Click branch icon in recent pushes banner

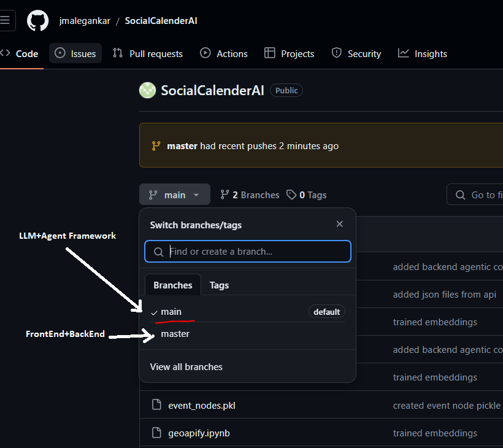tap(156, 146)
